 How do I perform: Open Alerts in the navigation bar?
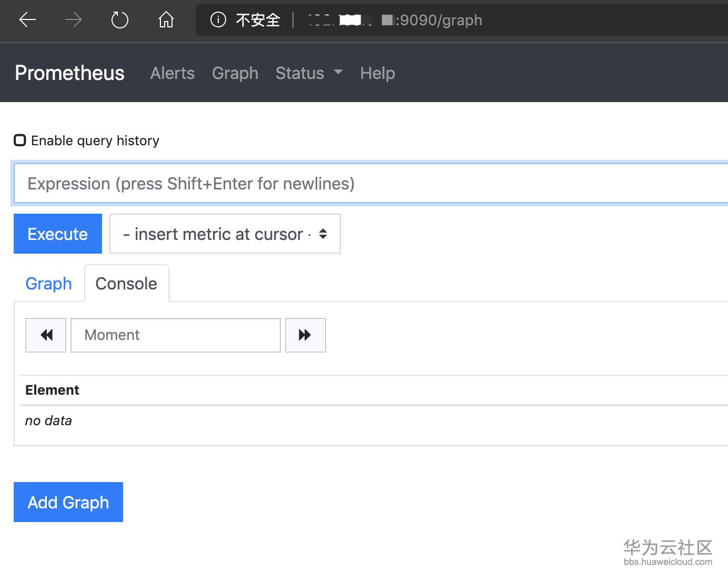point(172,73)
